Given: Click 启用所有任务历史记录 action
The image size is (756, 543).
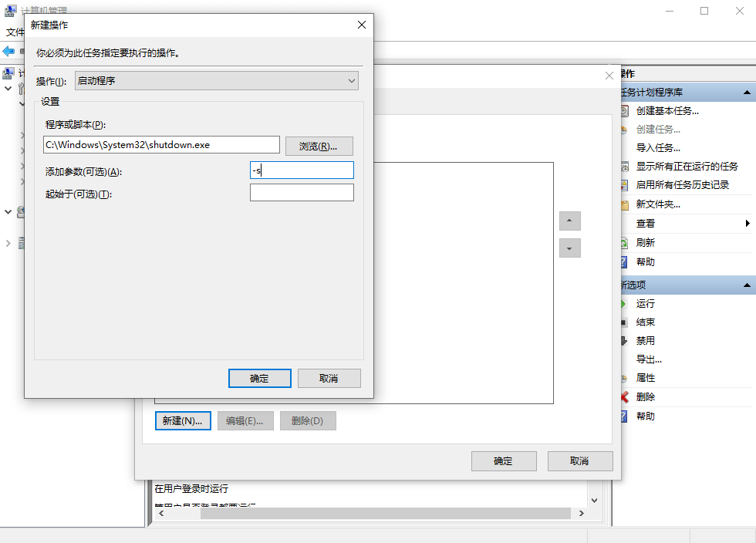Looking at the screenshot, I should tap(682, 185).
